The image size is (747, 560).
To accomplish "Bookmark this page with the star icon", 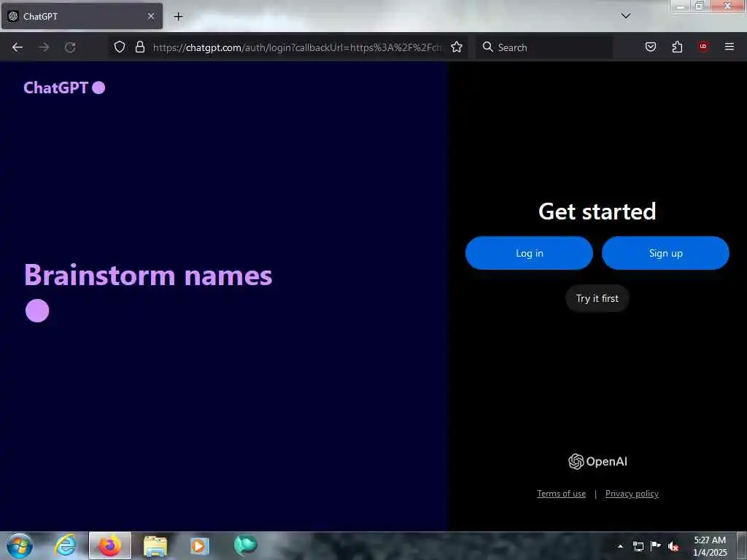I will point(457,47).
